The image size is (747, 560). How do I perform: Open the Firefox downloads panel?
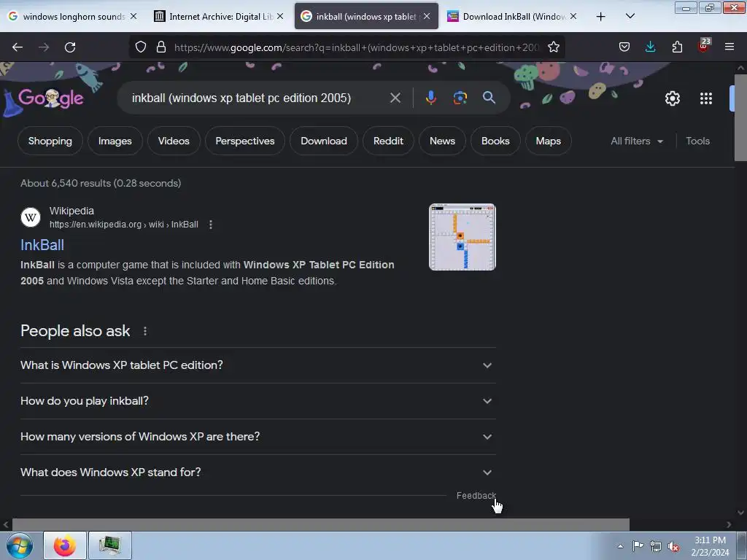click(x=650, y=47)
